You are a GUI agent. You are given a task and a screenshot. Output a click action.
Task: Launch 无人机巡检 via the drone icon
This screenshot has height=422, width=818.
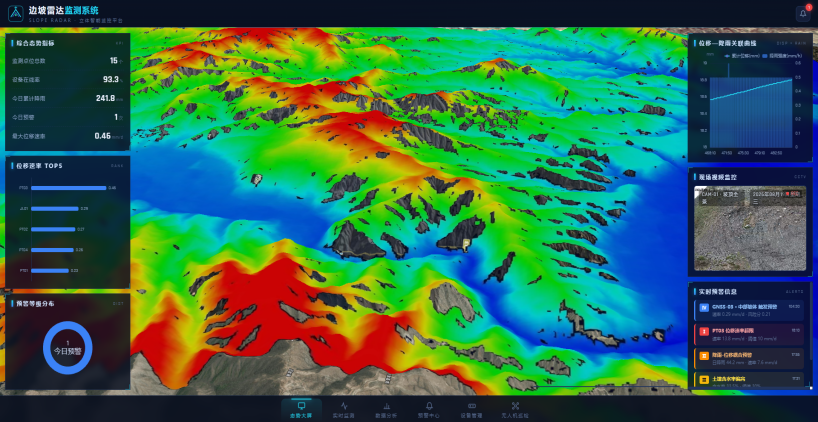[515, 405]
